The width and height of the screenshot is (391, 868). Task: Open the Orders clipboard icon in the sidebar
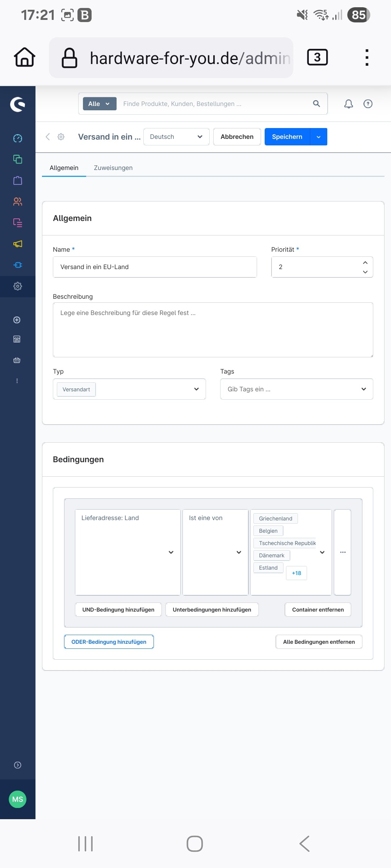pos(17,180)
